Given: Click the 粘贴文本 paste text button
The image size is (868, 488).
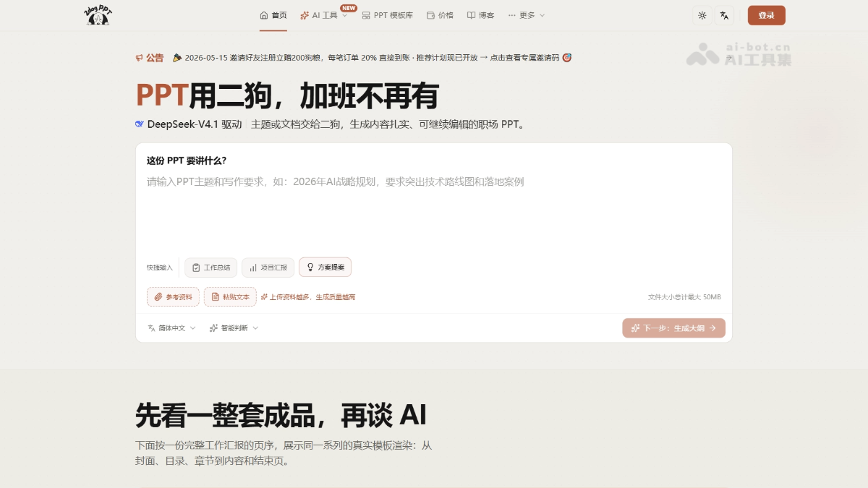Looking at the screenshot, I should point(230,297).
